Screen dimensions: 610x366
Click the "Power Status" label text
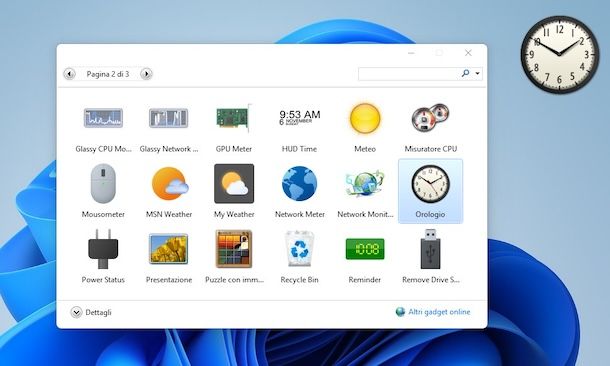point(103,280)
